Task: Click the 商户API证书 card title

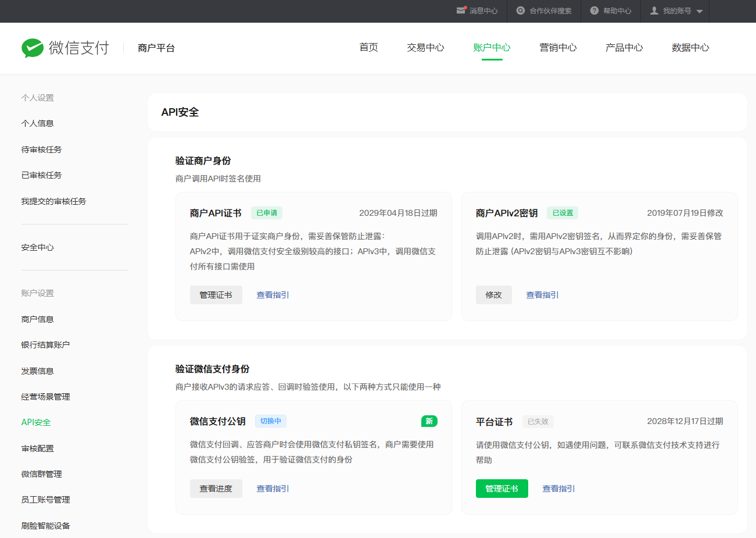Action: click(x=216, y=213)
